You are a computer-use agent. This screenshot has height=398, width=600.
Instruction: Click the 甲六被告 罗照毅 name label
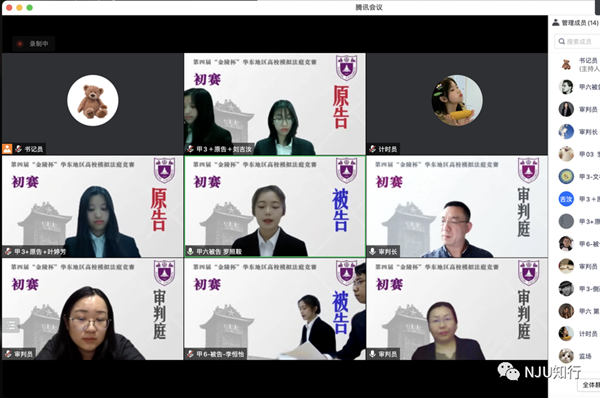[219, 251]
